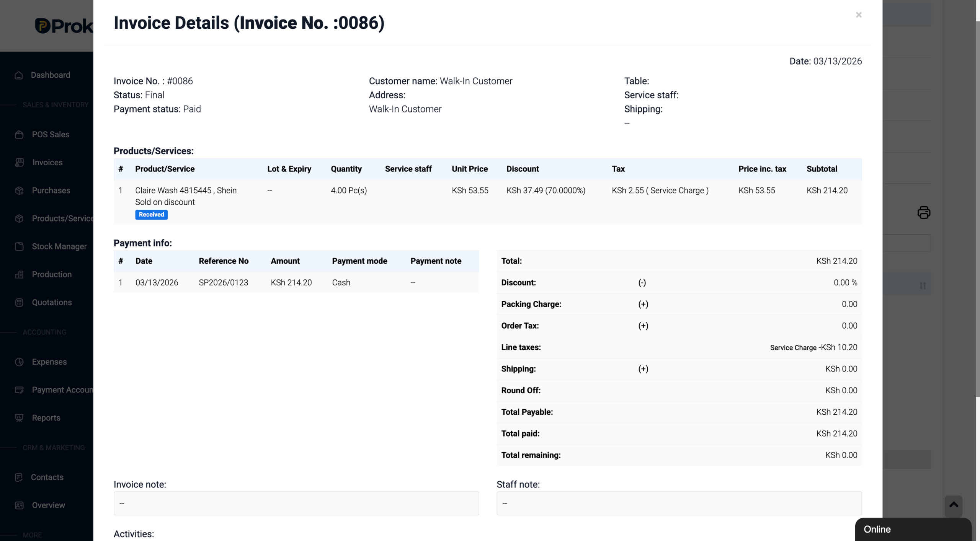Screen dimensions: 980x541
Task: Click the 'Service Charge -KSh 10.20' line taxes value
Action: tap(814, 347)
